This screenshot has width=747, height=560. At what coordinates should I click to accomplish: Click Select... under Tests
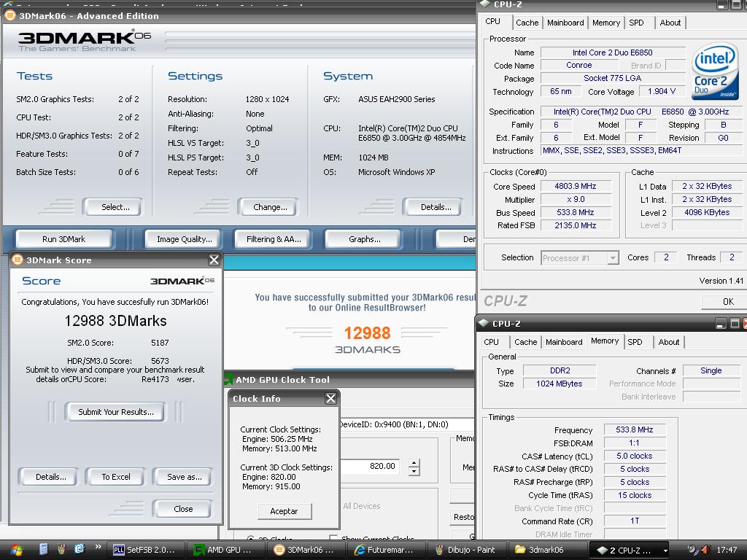coord(112,207)
